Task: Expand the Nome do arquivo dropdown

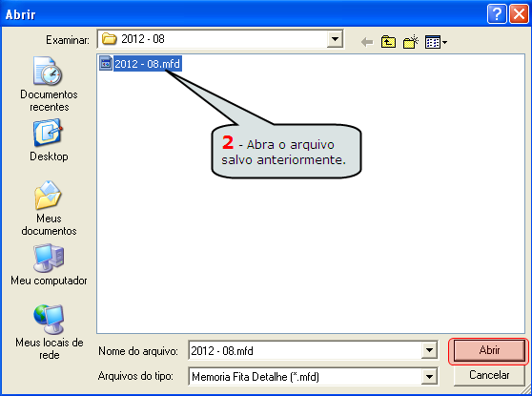Action: click(x=429, y=350)
